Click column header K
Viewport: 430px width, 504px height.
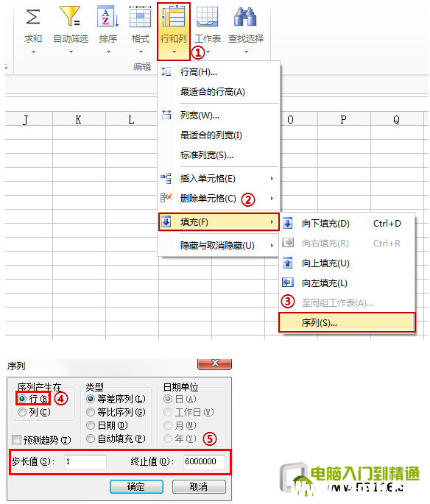pyautogui.click(x=79, y=119)
